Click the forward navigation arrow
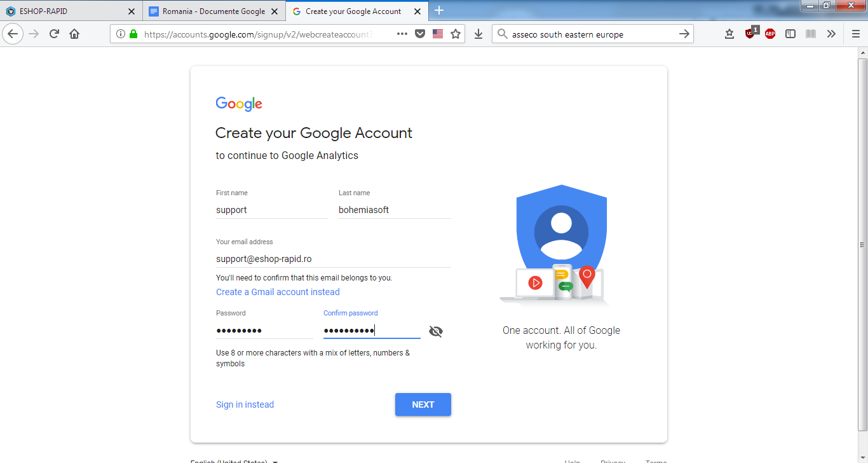 tap(34, 34)
